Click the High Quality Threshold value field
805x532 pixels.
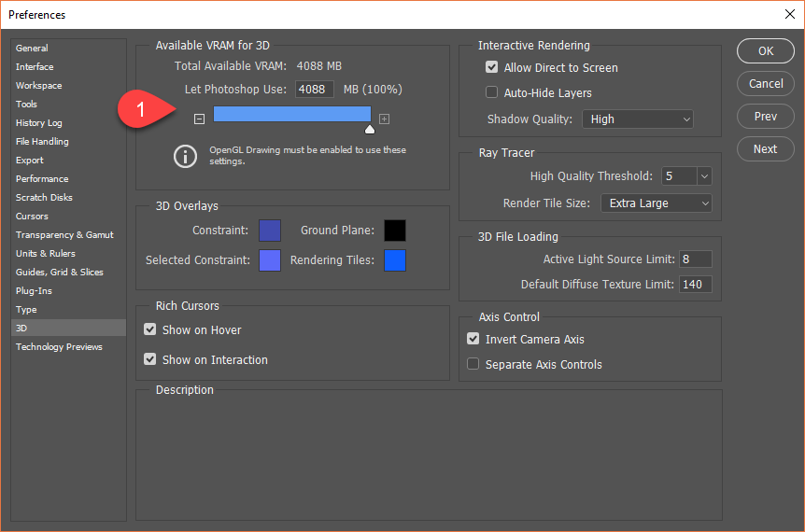(679, 176)
